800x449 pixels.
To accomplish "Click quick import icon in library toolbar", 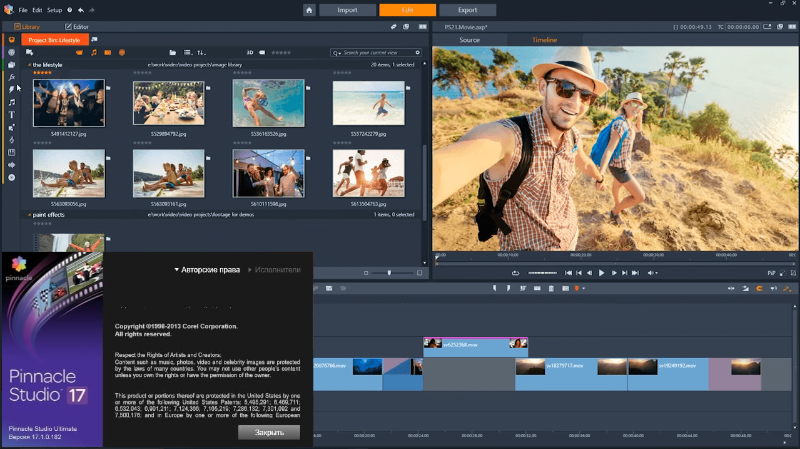I will [x=29, y=53].
